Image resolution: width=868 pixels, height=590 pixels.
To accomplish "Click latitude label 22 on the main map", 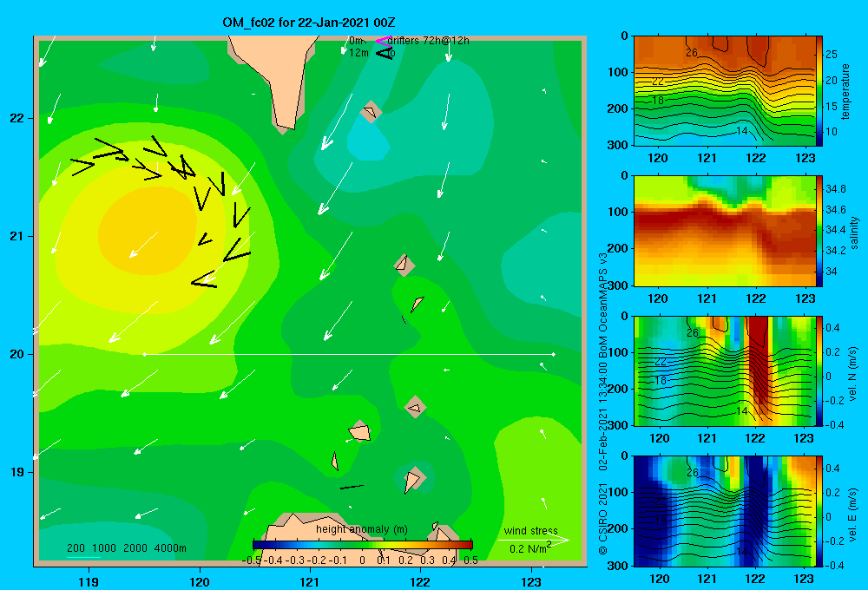I will click(x=16, y=118).
